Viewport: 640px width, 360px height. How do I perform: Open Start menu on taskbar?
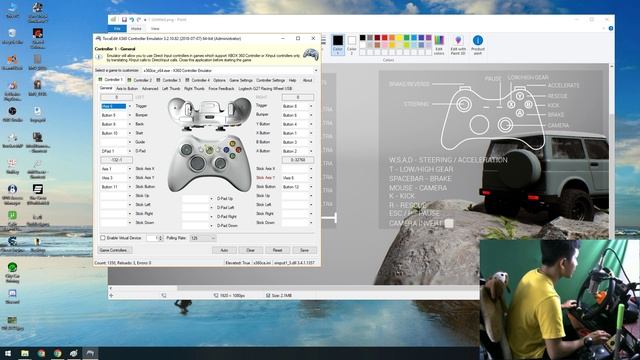pos(8,353)
